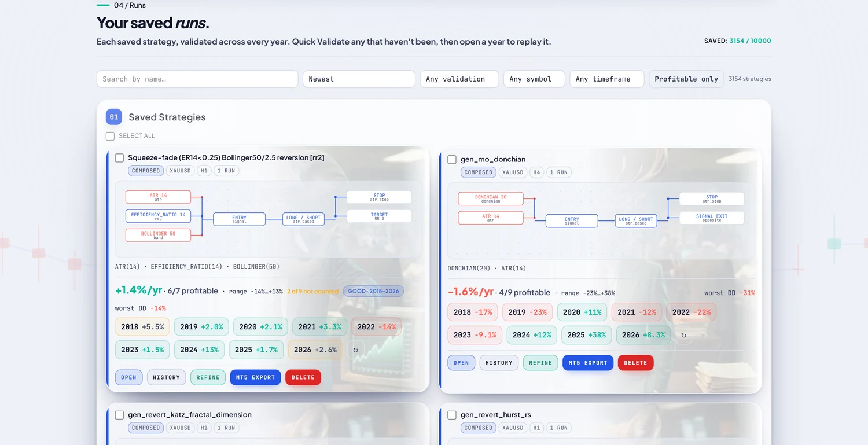
Task: Open year 2021 +3.3% chip
Action: (x=319, y=326)
